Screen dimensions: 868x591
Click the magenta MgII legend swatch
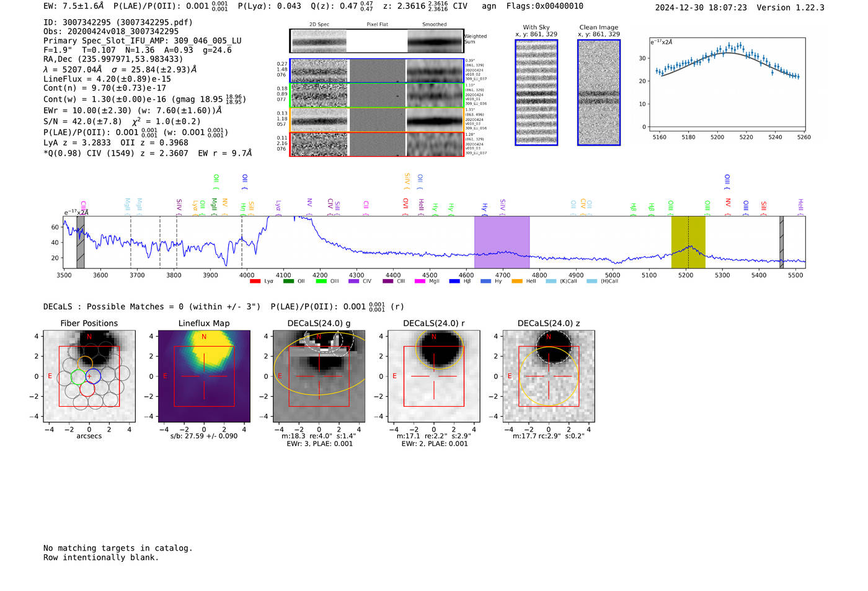[420, 282]
